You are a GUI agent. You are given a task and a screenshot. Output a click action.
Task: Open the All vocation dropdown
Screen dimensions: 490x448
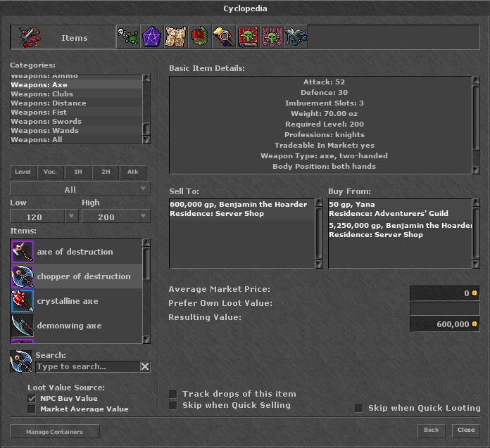(80, 189)
